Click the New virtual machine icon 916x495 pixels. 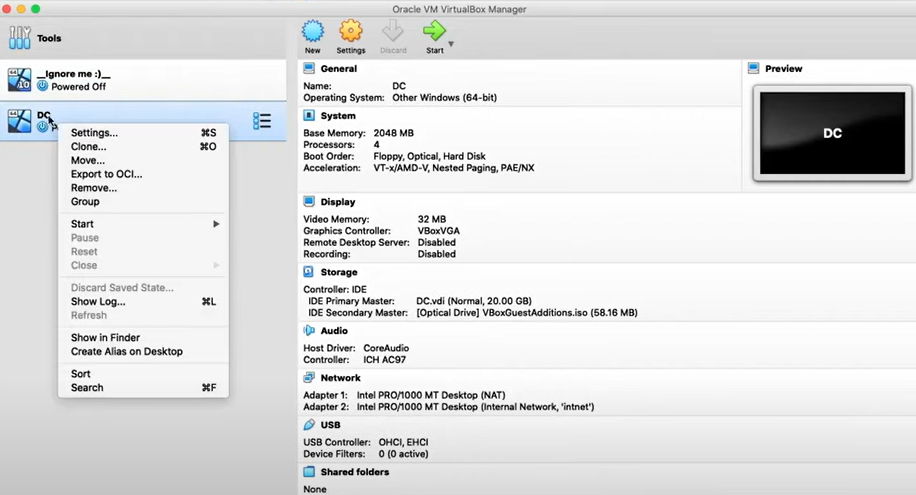coord(313,31)
